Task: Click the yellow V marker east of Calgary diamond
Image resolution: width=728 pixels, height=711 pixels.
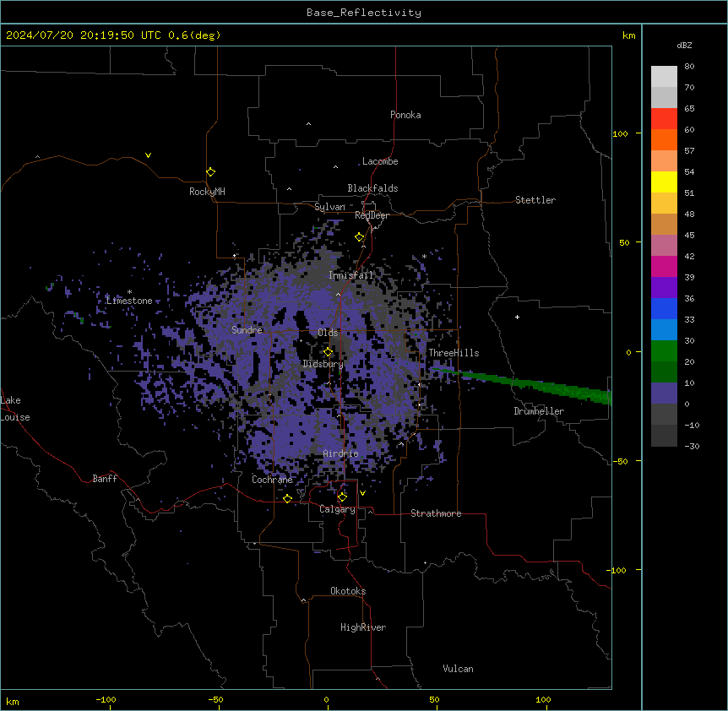Action: pos(362,493)
